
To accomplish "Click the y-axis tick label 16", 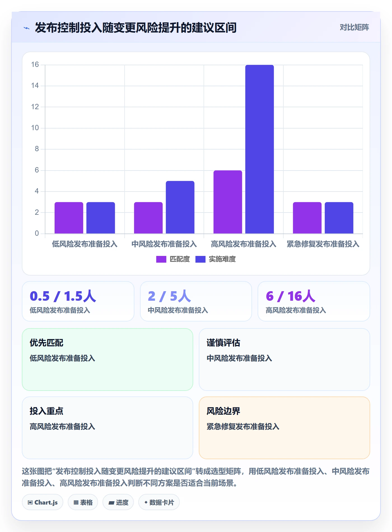I will click(35, 65).
